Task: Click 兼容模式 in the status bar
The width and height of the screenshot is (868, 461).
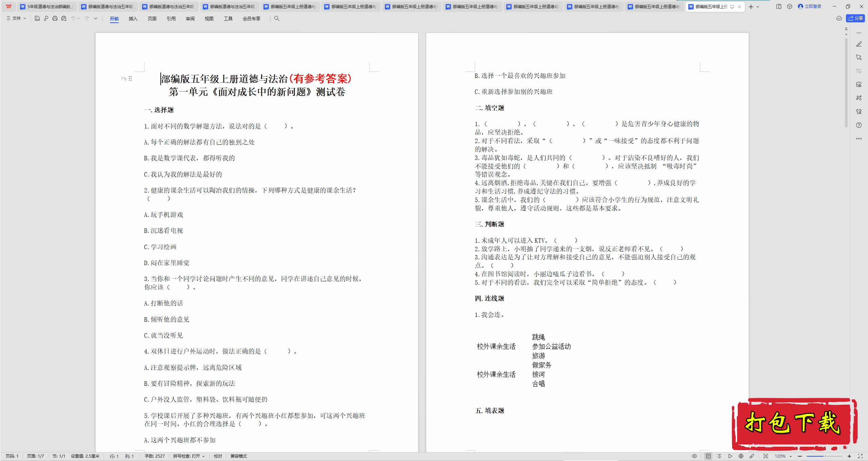Action: [239, 456]
